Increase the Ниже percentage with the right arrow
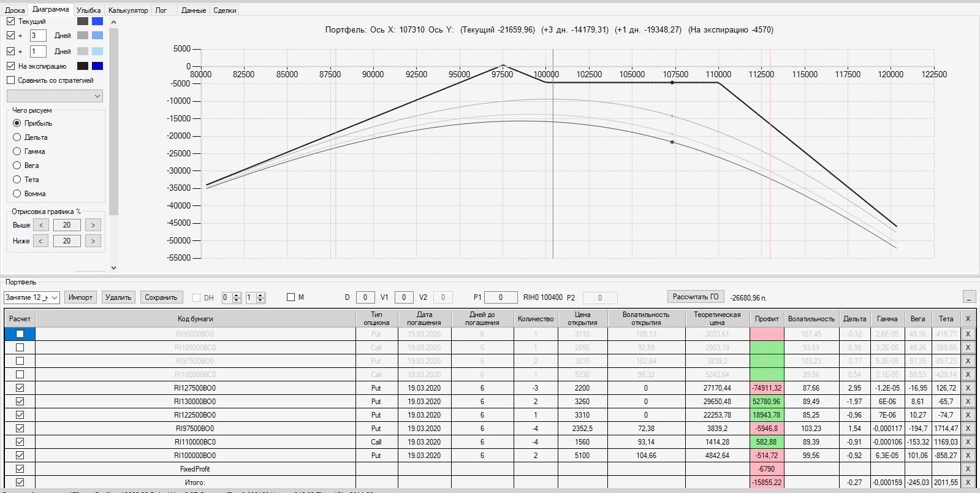The height and width of the screenshot is (493, 980). (93, 241)
